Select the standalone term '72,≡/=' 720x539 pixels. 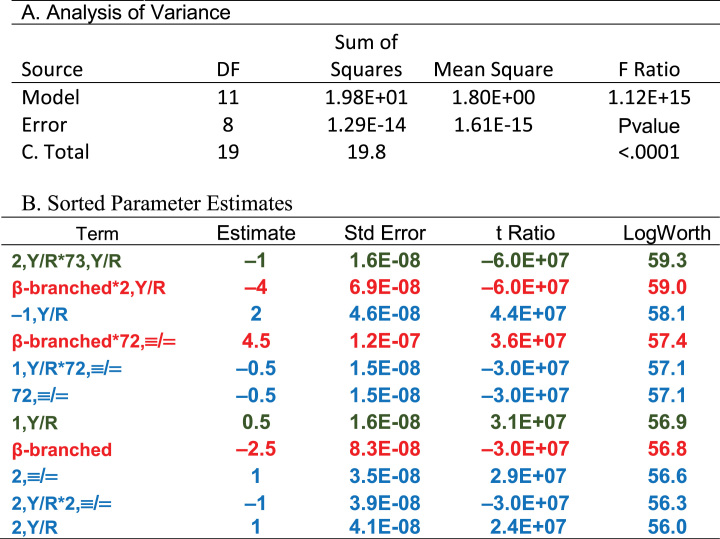(40, 396)
